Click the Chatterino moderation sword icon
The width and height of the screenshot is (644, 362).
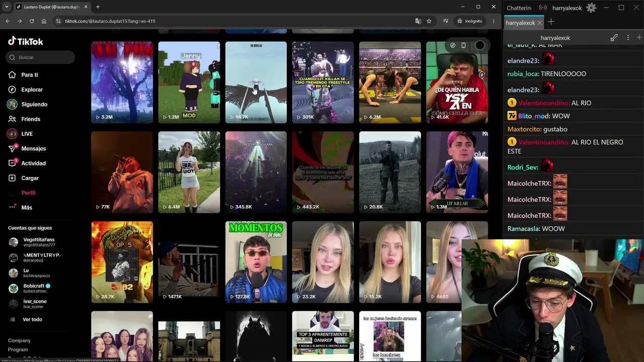(614, 38)
